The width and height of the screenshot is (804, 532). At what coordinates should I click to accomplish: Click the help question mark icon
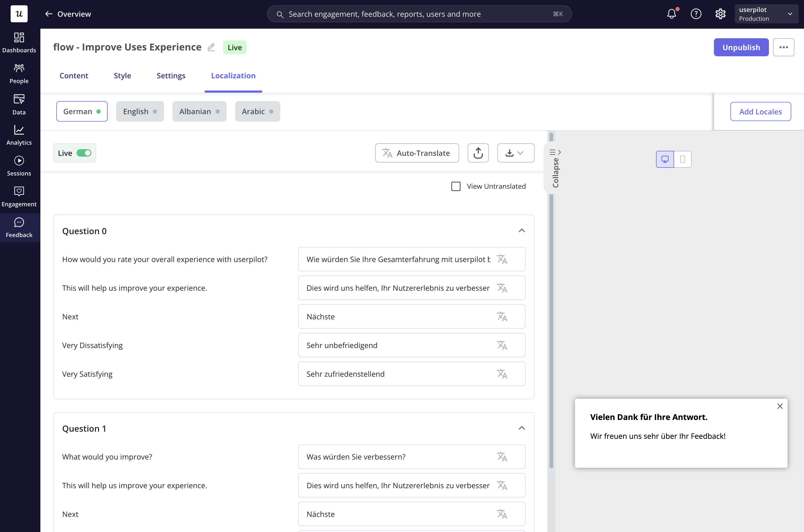pyautogui.click(x=696, y=14)
